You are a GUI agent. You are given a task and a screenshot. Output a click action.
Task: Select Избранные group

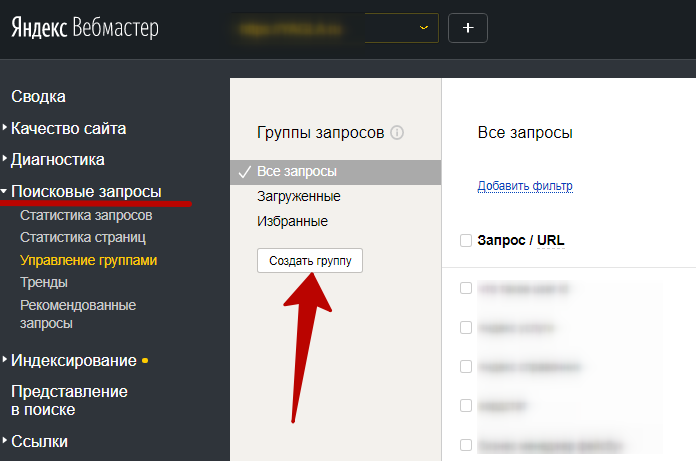[x=292, y=221]
